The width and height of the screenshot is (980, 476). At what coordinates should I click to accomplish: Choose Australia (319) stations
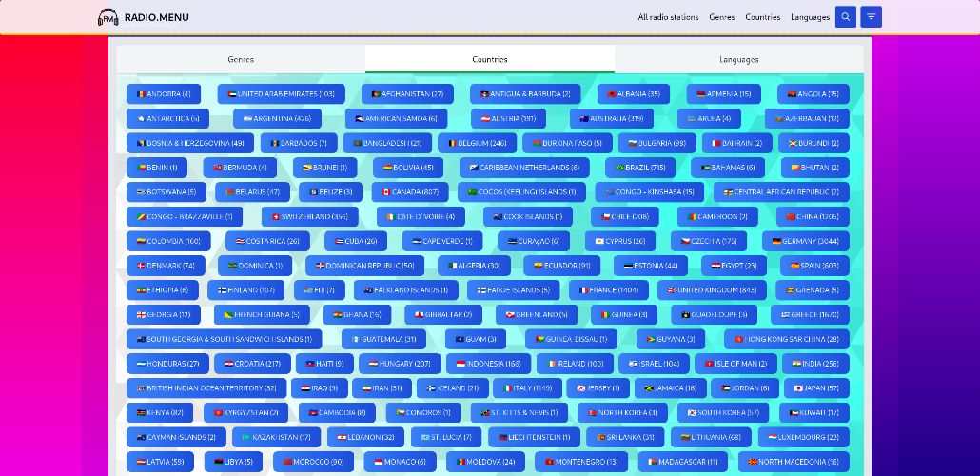[x=611, y=118]
